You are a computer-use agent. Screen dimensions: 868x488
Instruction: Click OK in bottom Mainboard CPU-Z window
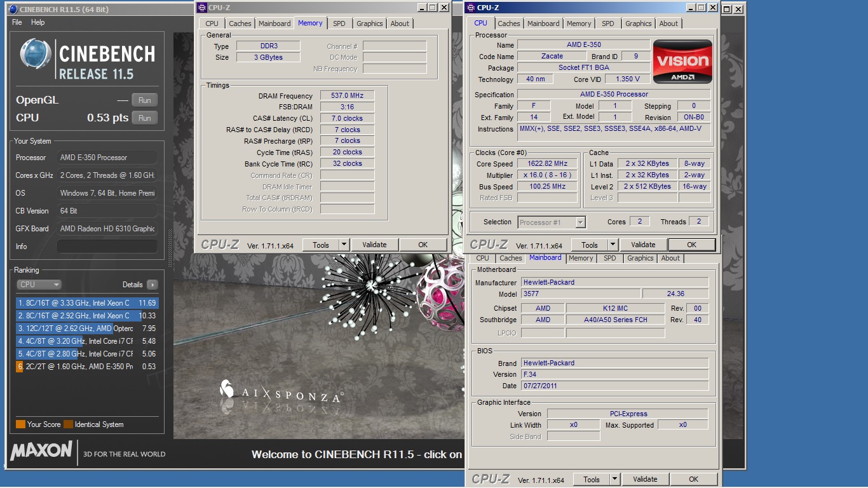pos(693,480)
